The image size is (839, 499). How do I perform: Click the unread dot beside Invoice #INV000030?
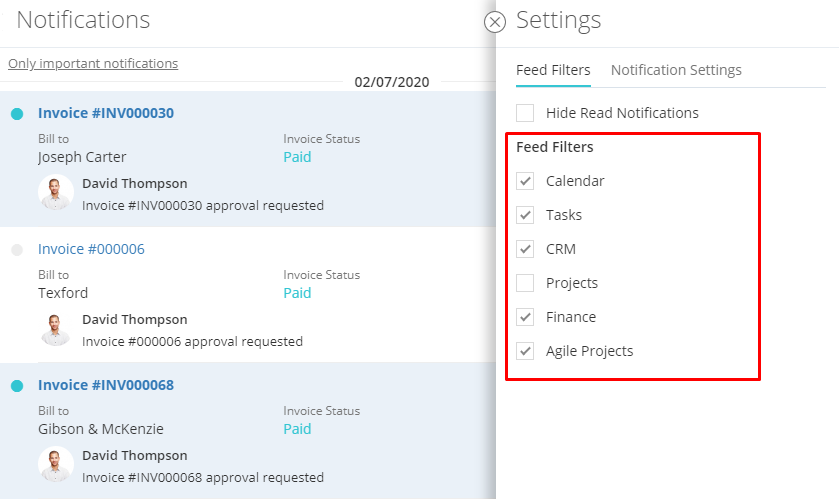(x=17, y=114)
